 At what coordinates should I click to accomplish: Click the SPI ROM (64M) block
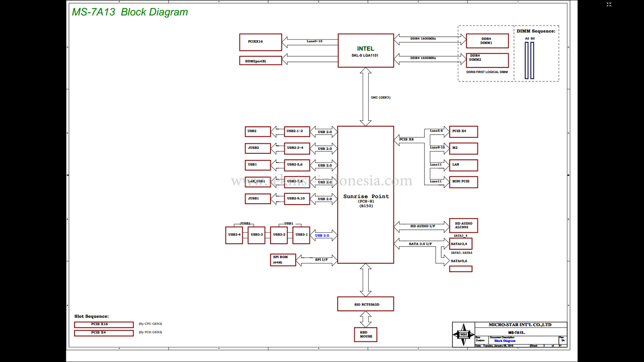pyautogui.click(x=283, y=259)
